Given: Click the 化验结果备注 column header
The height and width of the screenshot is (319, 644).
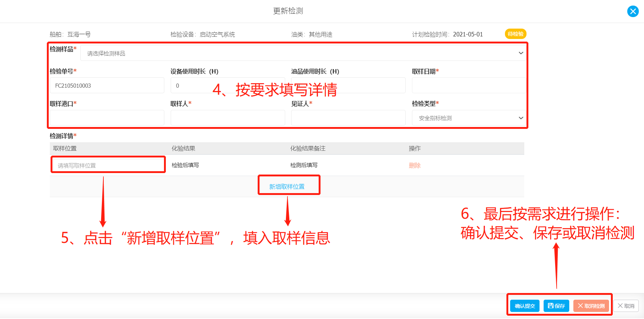Looking at the screenshot, I should (x=308, y=149).
